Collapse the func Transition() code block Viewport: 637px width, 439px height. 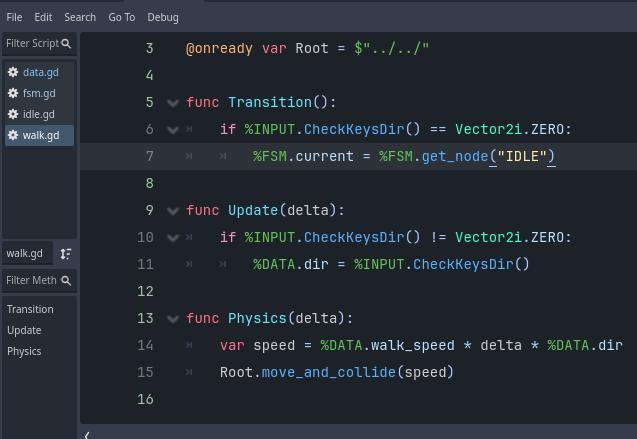pos(173,103)
